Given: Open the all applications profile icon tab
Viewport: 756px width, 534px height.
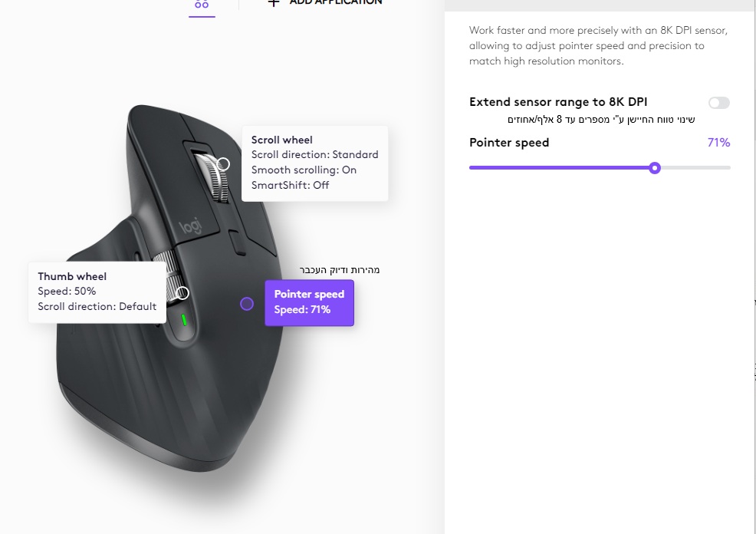Looking at the screenshot, I should pyautogui.click(x=202, y=5).
